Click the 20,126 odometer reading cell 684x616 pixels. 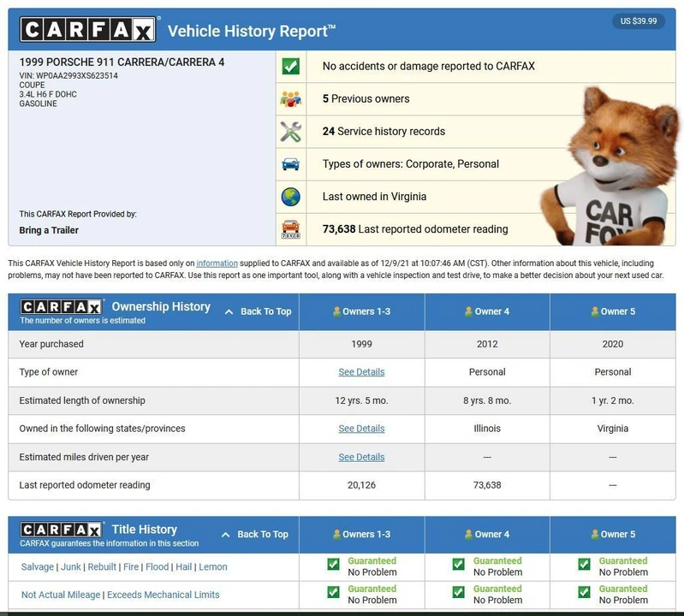[361, 485]
